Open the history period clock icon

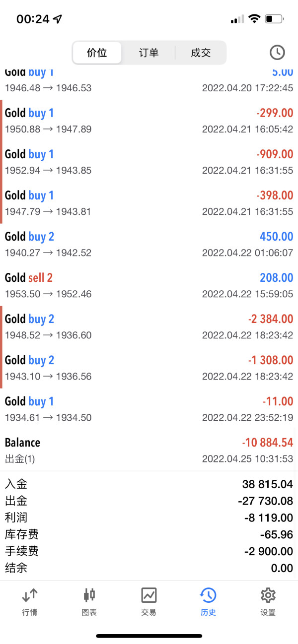click(x=277, y=52)
